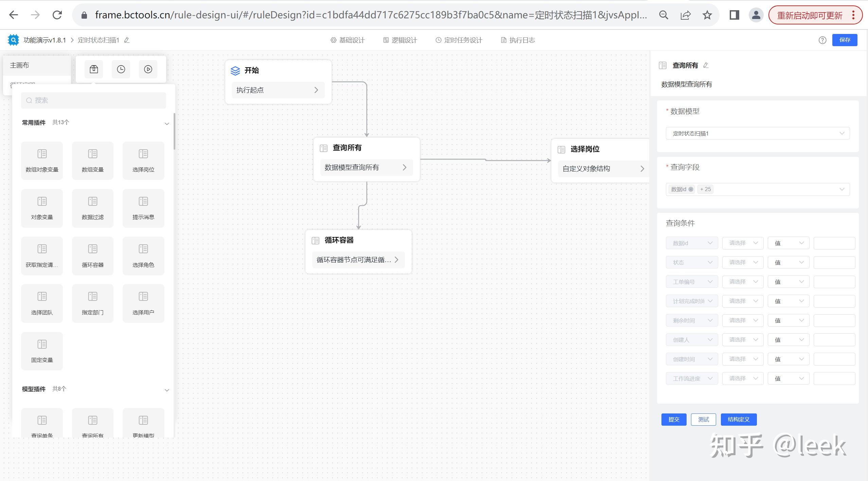Remove the 数据id tag from 查询字段
Screen dimensions: 868x481
coord(691,189)
